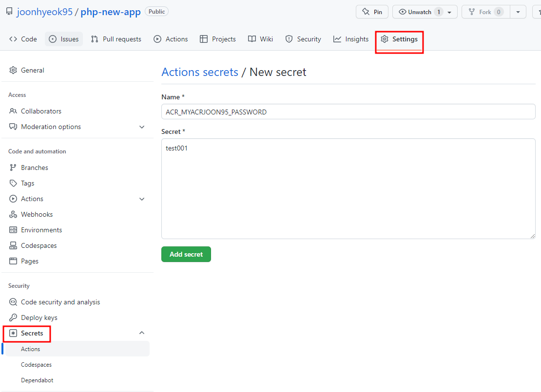Screen dimensions: 541x392
Task: Click the Public visibility badge
Action: coord(156,11)
